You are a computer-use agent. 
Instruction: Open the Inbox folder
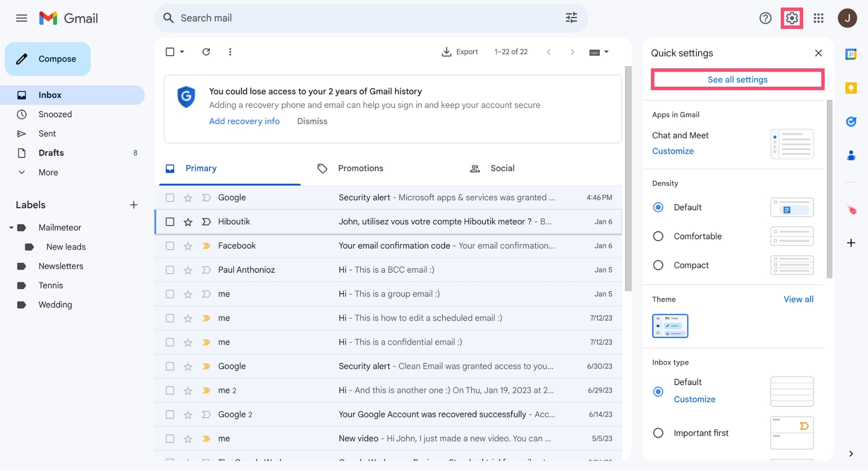(72, 95)
